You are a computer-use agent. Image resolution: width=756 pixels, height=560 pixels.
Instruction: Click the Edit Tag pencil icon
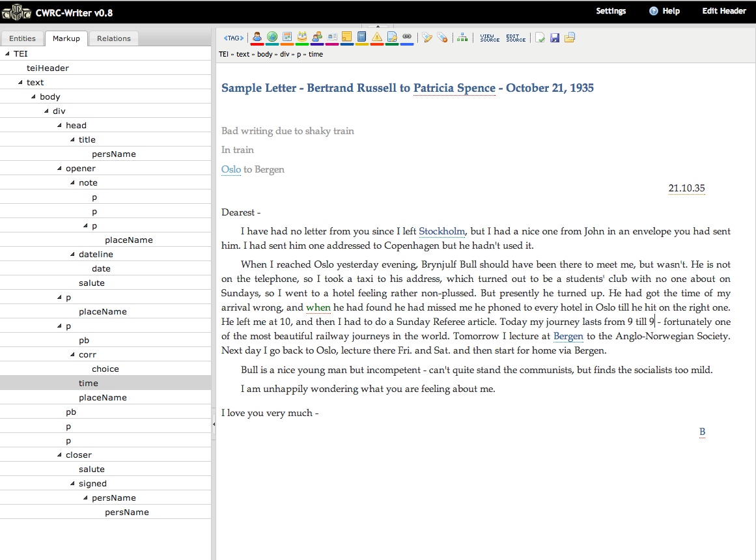(427, 38)
